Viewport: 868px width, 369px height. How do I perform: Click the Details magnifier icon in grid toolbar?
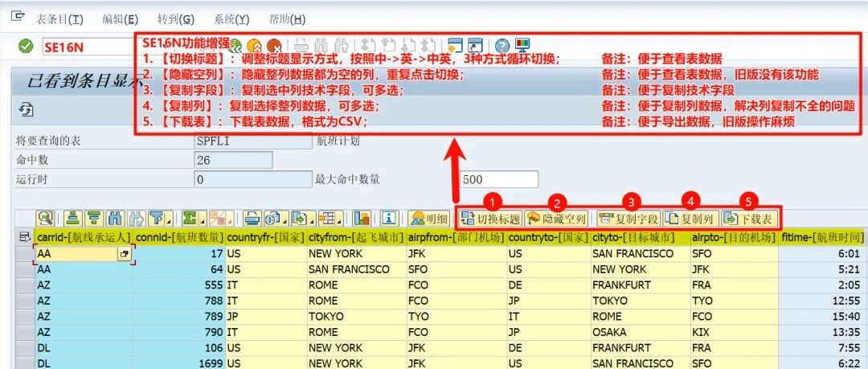45,219
